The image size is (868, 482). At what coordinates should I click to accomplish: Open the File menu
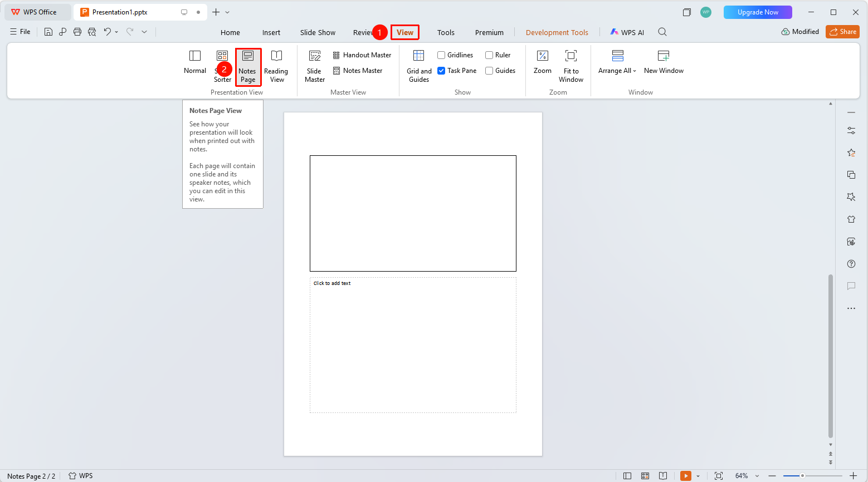point(20,32)
